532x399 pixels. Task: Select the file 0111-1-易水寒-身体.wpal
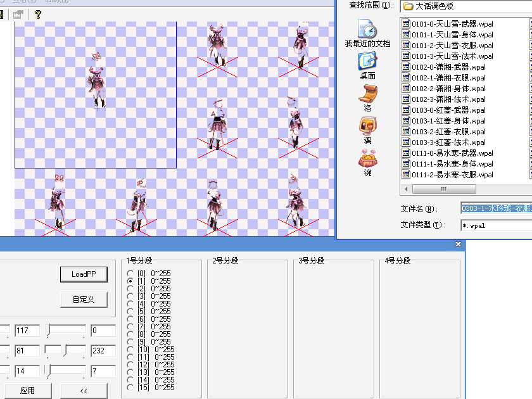click(x=448, y=164)
